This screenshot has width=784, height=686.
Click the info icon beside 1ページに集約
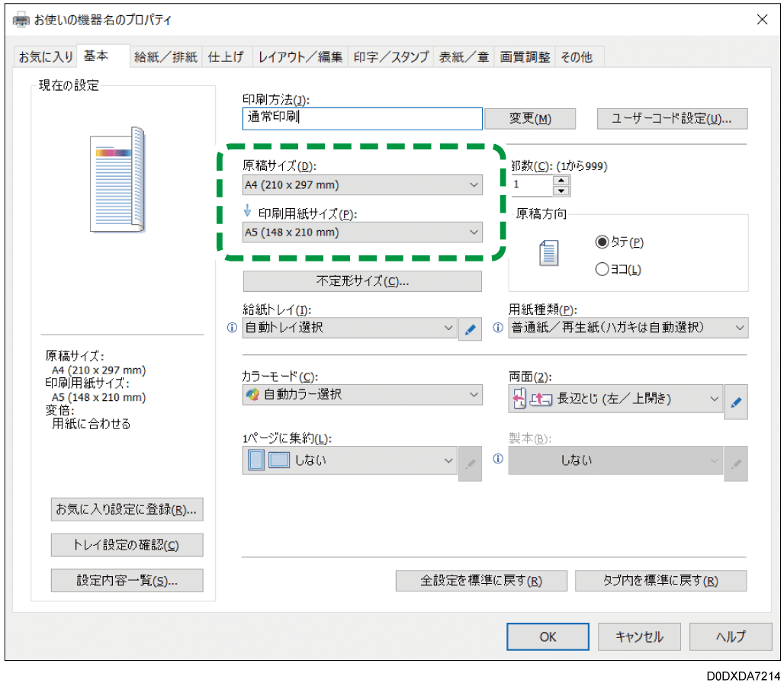(498, 460)
